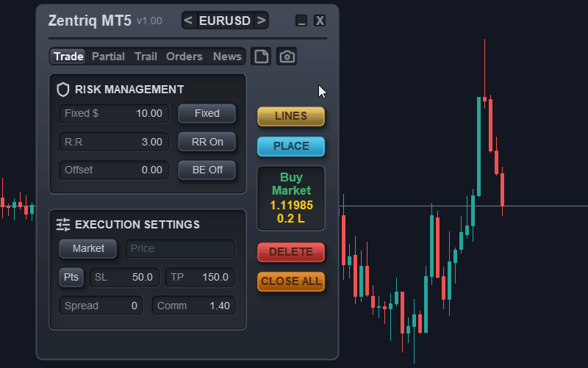Viewport: 588px width, 368px height.
Task: Open the Partial tab
Action: (x=108, y=57)
